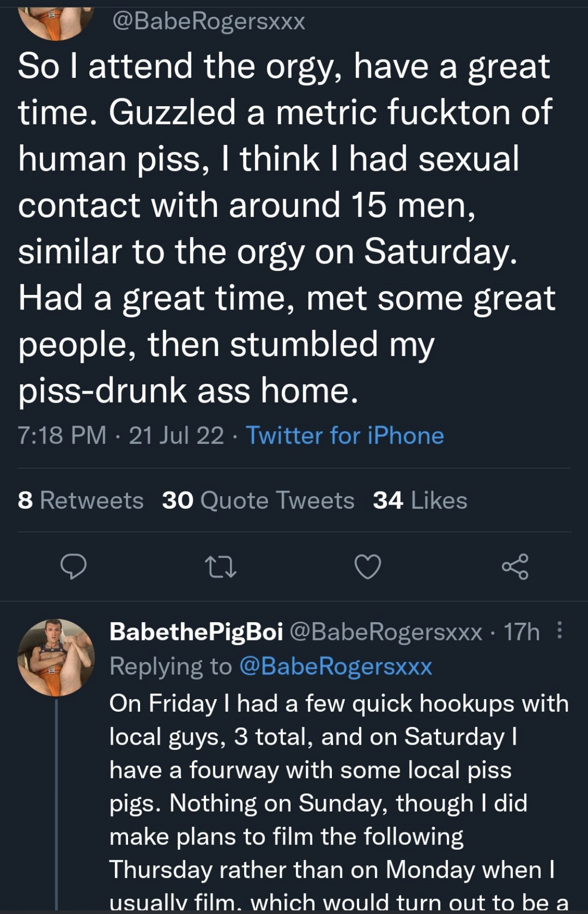Open the share icon under the tweet
Viewport: 588px width, 914px height.
[515, 567]
